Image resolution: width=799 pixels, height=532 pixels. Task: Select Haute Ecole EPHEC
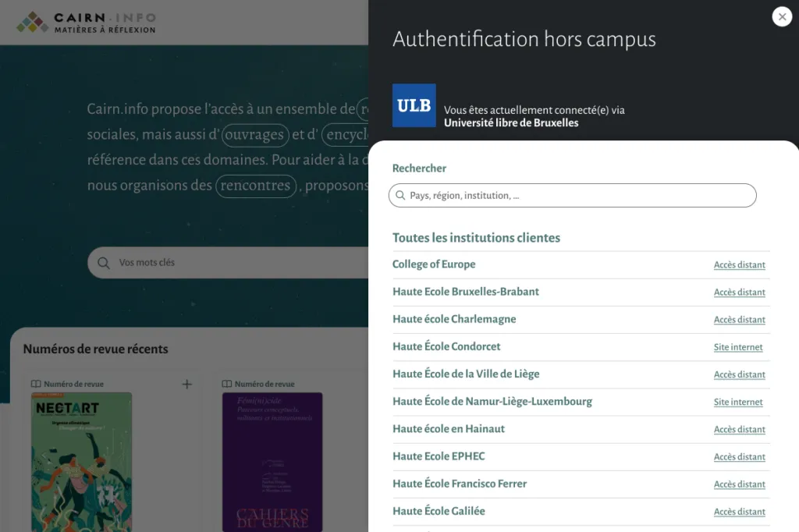coord(439,456)
